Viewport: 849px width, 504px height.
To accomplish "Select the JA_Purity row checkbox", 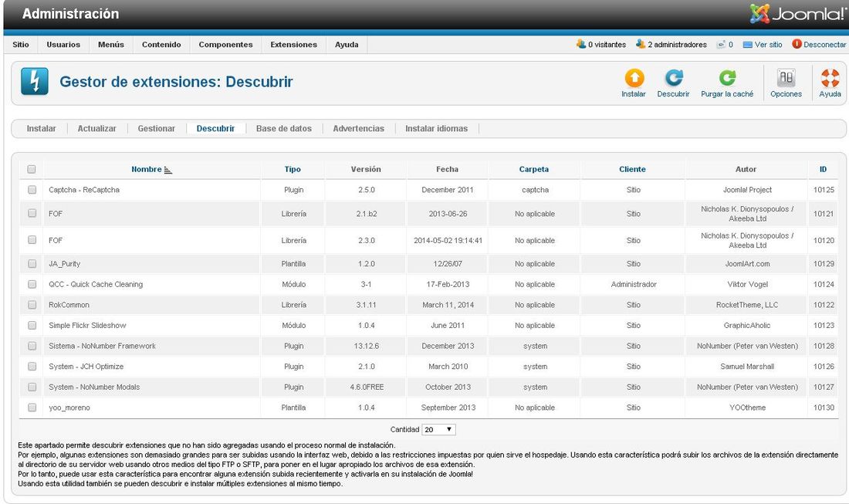I will pyautogui.click(x=32, y=264).
